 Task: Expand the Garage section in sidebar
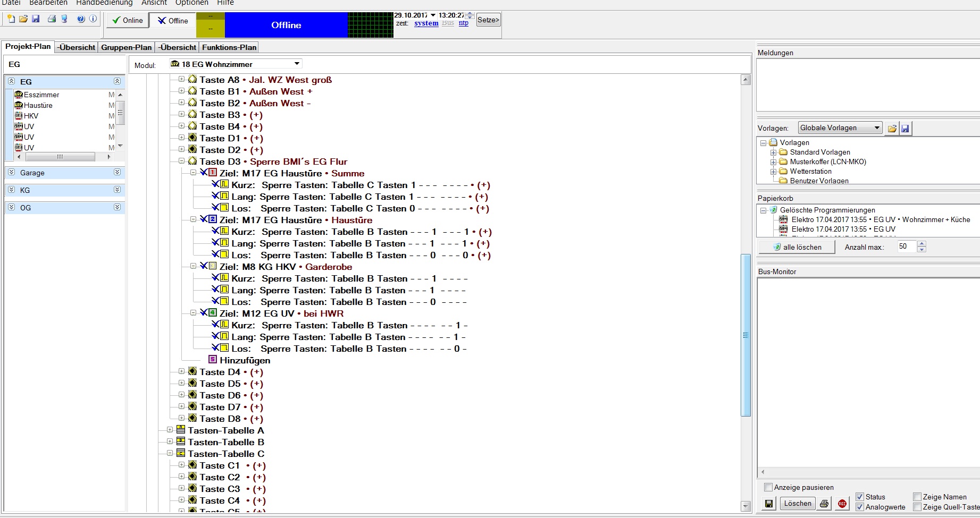117,173
